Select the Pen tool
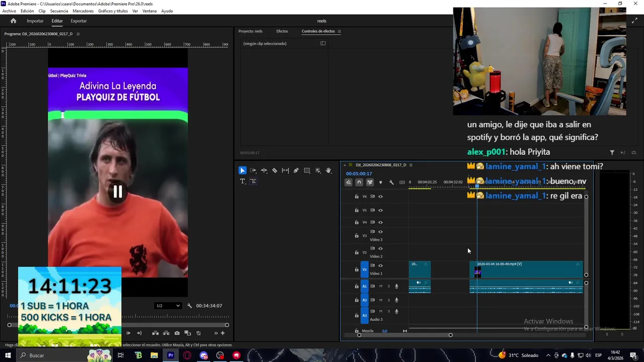Screen dimensions: 644x362 click(296, 170)
